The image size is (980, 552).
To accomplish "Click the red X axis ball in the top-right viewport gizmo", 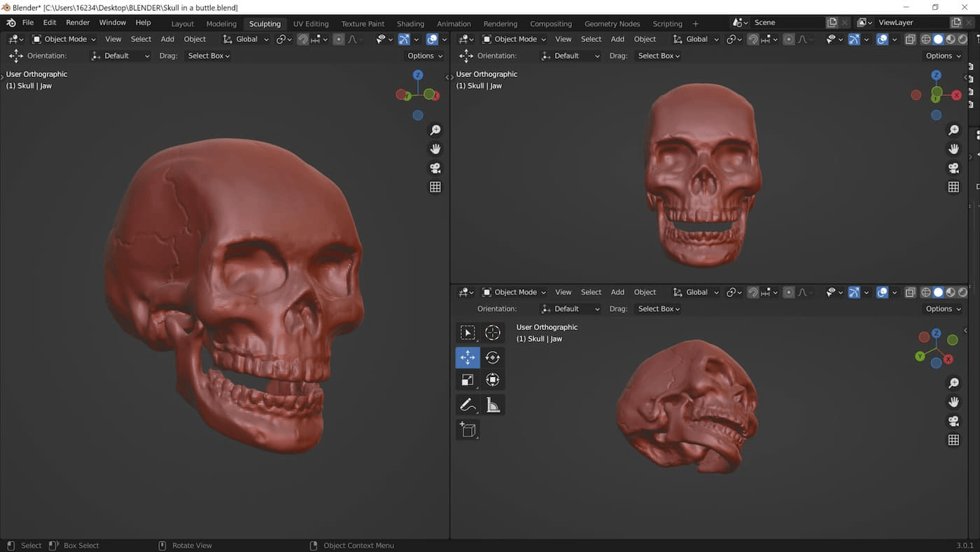I will 957,95.
